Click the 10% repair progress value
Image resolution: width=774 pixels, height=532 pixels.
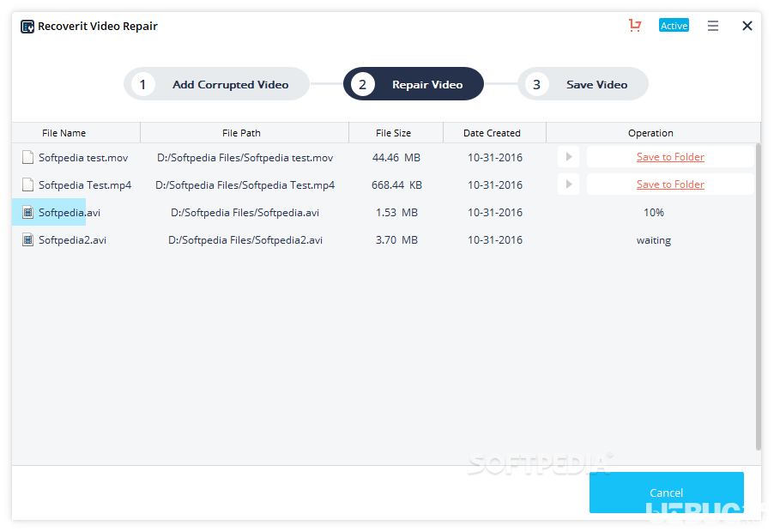pyautogui.click(x=654, y=213)
